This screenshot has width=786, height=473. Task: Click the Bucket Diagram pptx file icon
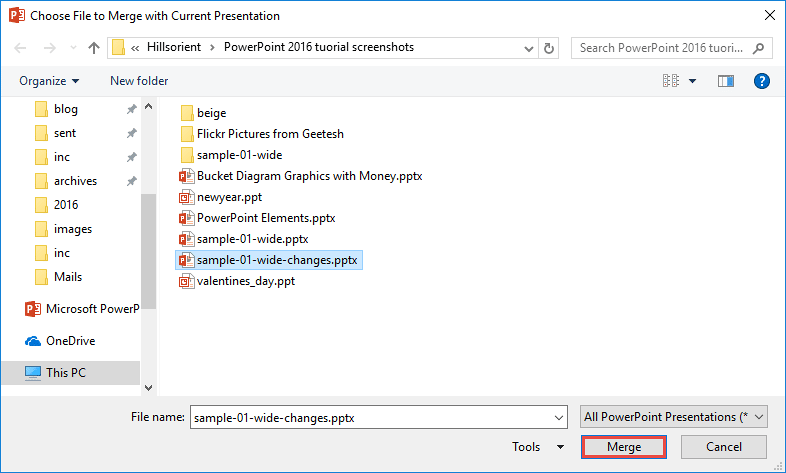[x=186, y=176]
